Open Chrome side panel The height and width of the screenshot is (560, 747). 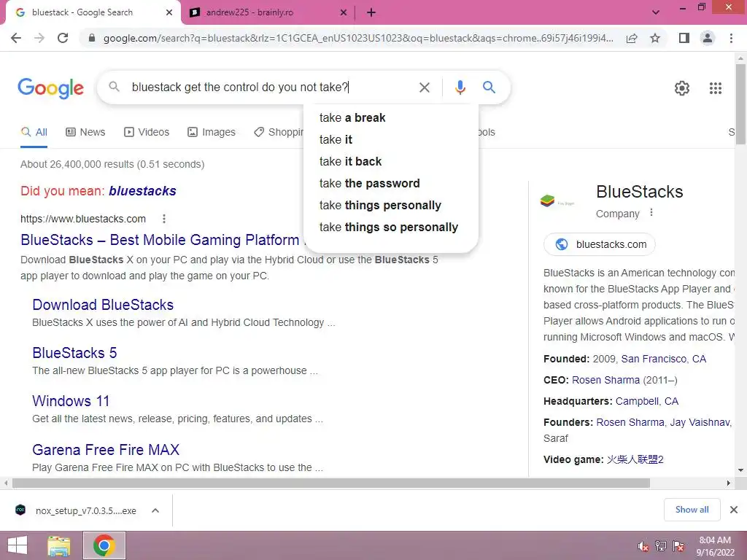pos(684,38)
